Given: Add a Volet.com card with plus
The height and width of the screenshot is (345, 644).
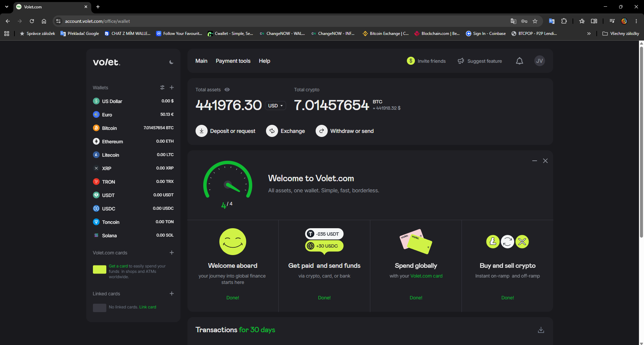Looking at the screenshot, I should (172, 253).
